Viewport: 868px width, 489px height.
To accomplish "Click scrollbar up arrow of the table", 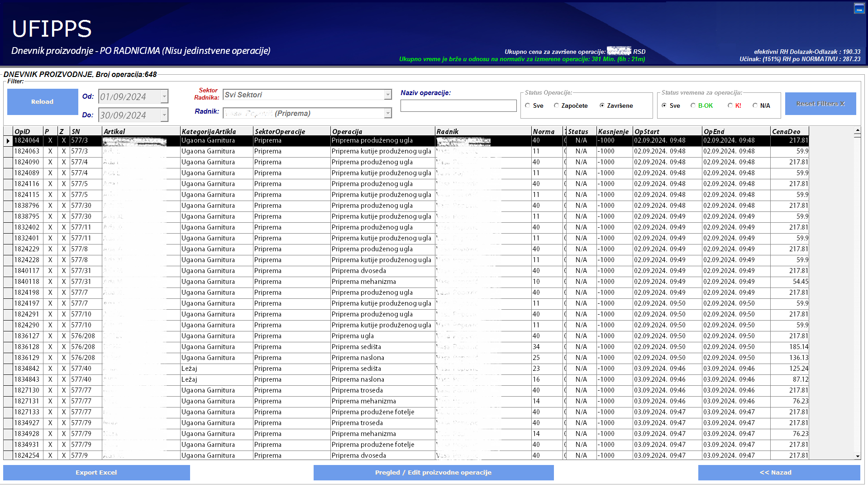I will pos(857,130).
